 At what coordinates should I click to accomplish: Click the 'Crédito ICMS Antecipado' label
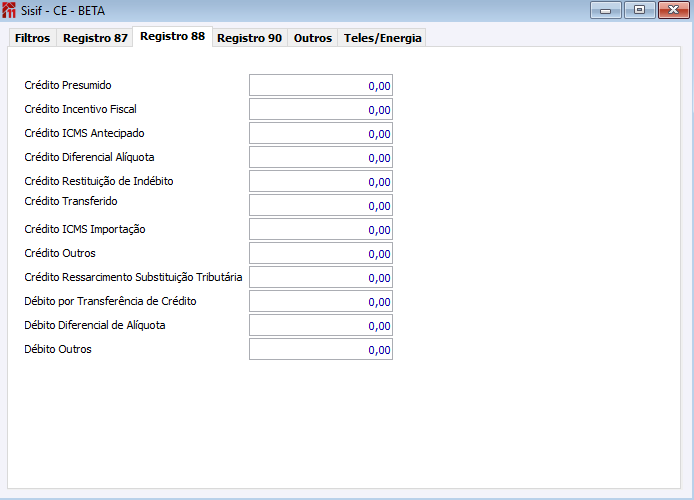(x=84, y=133)
